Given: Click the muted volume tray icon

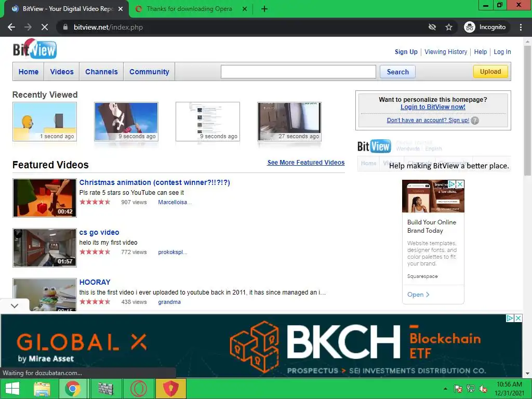Looking at the screenshot, I should (x=483, y=389).
